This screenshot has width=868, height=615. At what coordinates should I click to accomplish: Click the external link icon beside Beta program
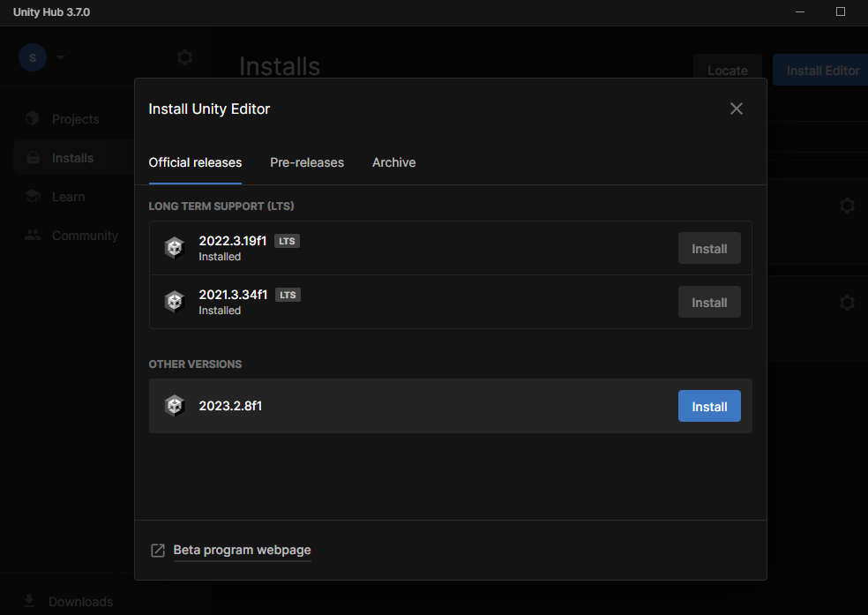158,551
